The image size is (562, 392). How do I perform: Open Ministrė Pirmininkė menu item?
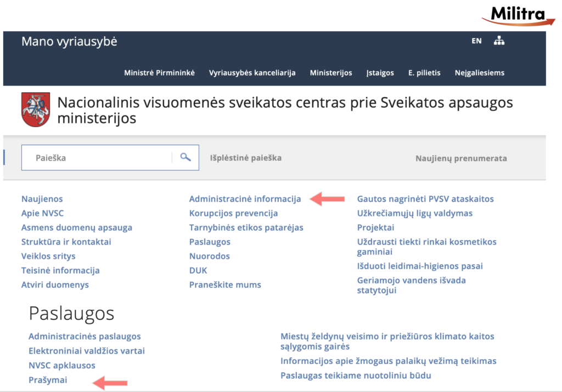tap(159, 72)
